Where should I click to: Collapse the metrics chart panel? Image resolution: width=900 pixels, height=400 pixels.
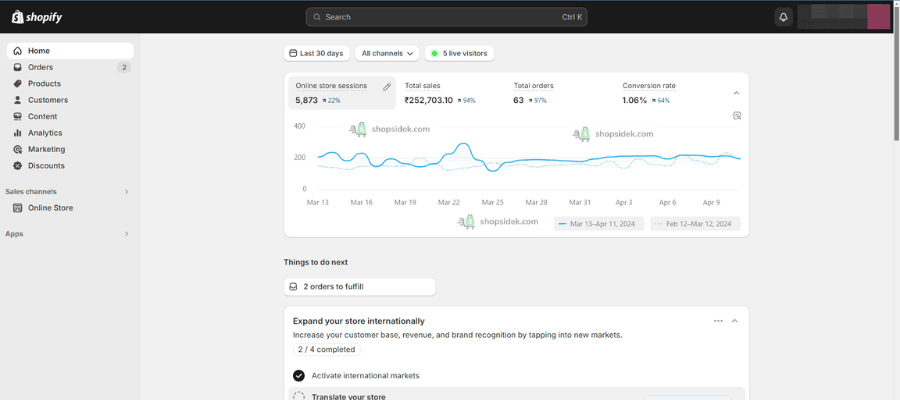(x=737, y=93)
